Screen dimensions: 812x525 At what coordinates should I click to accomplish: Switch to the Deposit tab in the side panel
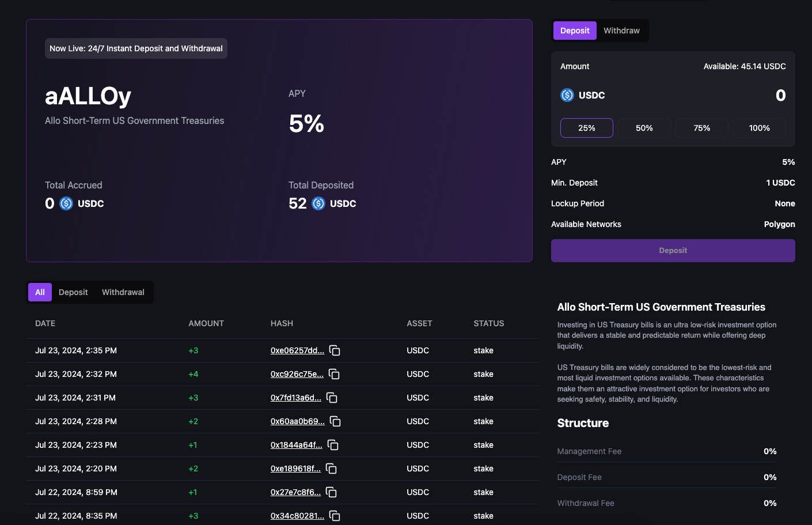[575, 31]
